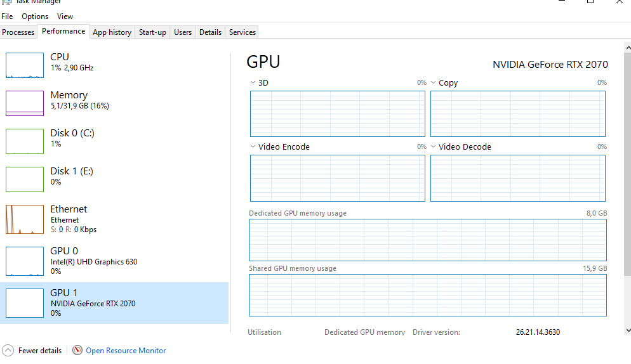Open Resource Monitor link

pos(126,351)
